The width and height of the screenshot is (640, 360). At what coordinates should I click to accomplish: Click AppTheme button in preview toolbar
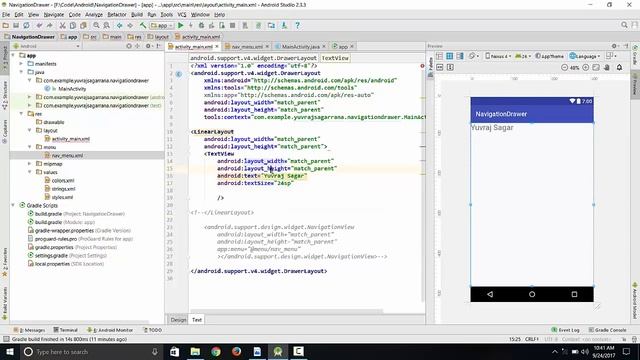point(549,56)
